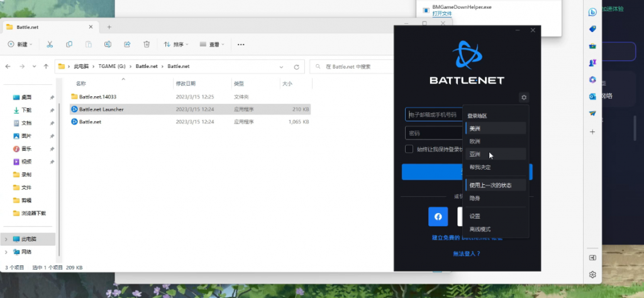
Task: Open 浏览器下载 folder in the navigation pane
Action: click(34, 214)
